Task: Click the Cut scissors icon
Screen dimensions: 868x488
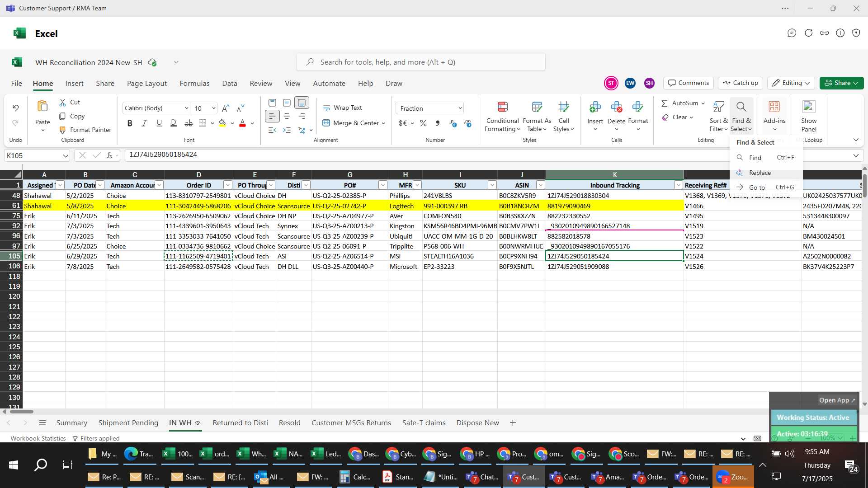Action: (x=62, y=103)
